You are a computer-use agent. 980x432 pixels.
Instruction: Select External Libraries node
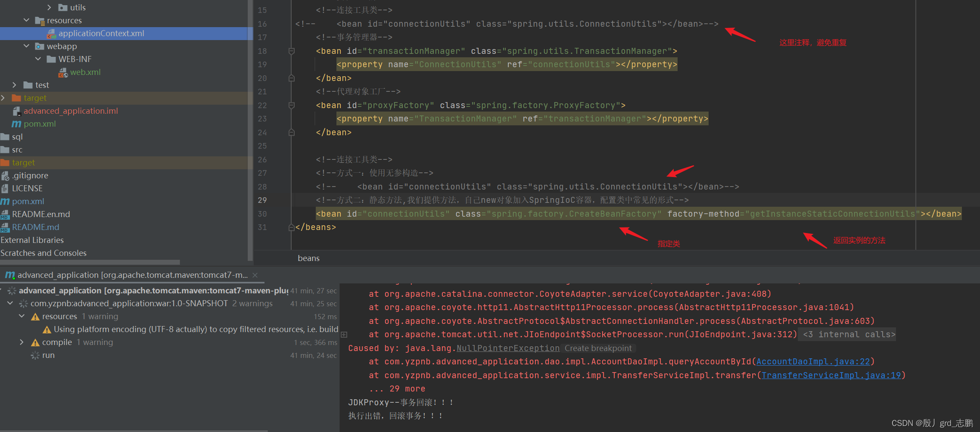[32, 240]
